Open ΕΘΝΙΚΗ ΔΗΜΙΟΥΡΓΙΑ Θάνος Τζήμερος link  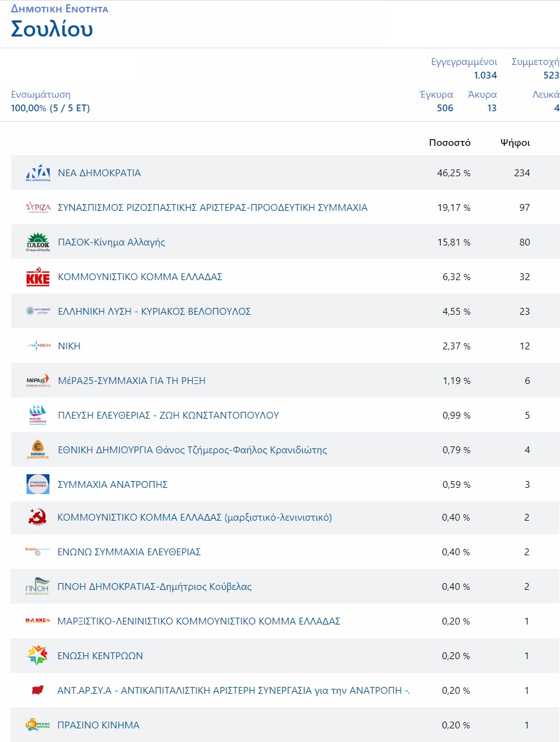[192, 450]
